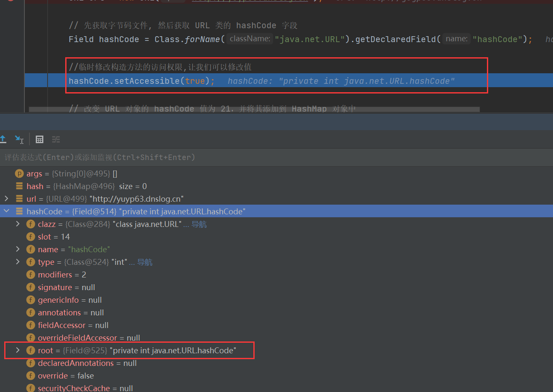553x392 pixels.
Task: Click the field icon beside overrideFieldAccessor
Action: click(30, 338)
